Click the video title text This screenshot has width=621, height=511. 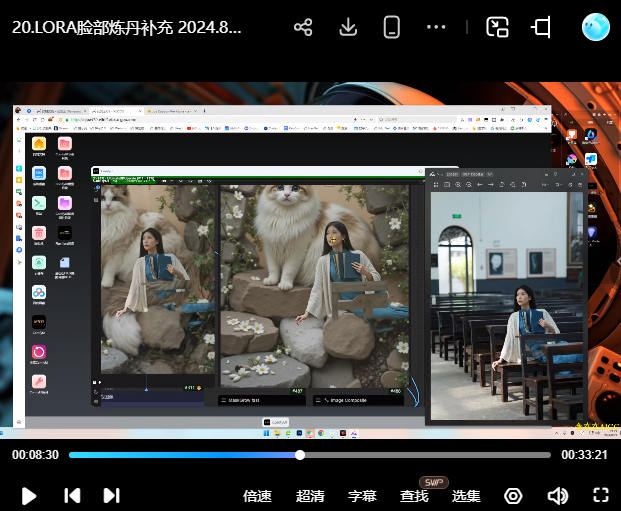pos(127,28)
